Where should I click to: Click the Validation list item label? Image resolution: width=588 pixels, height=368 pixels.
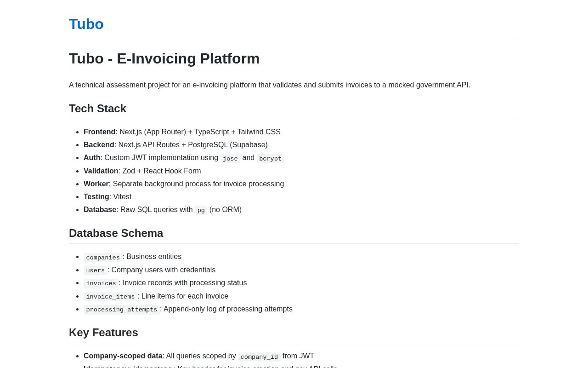coord(101,171)
